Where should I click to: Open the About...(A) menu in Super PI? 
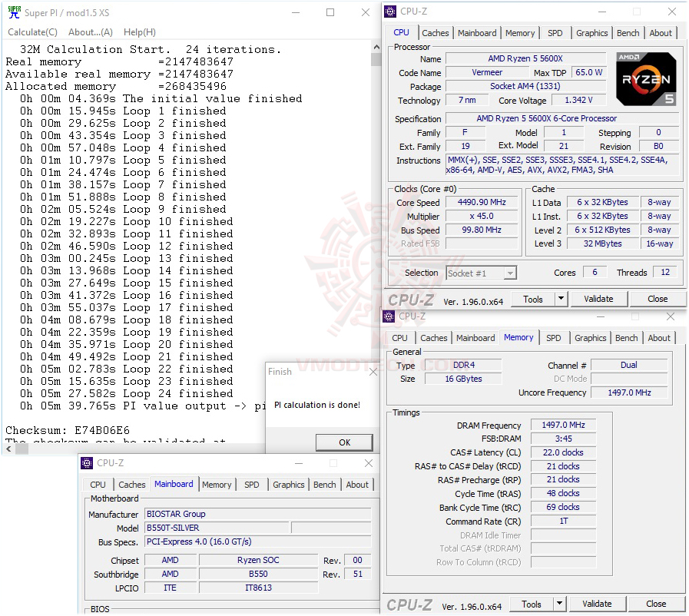(x=91, y=32)
